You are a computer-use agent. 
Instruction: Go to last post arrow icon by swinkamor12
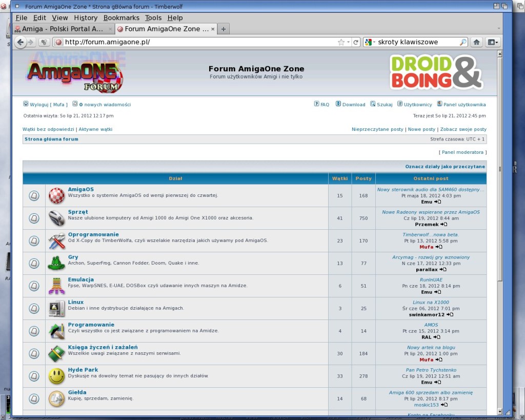[x=450, y=314]
